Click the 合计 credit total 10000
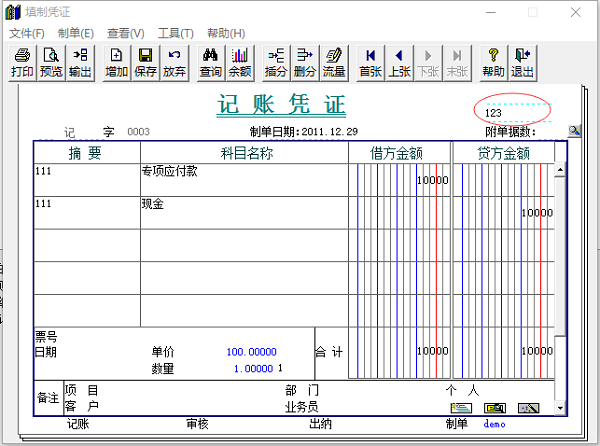Image resolution: width=600 pixels, height=446 pixels. click(x=537, y=351)
